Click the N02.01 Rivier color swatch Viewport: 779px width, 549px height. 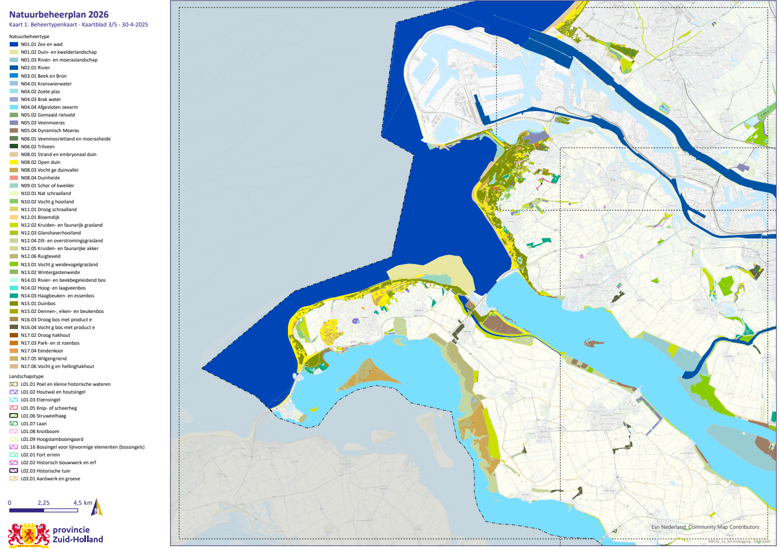click(x=13, y=67)
